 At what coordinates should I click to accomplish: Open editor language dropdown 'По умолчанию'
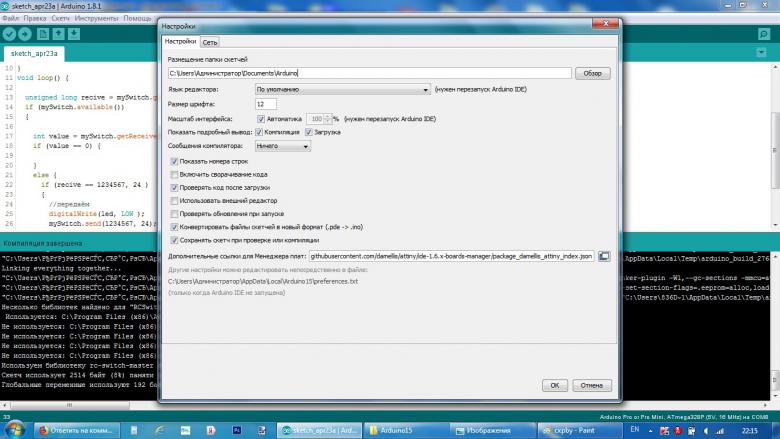342,89
